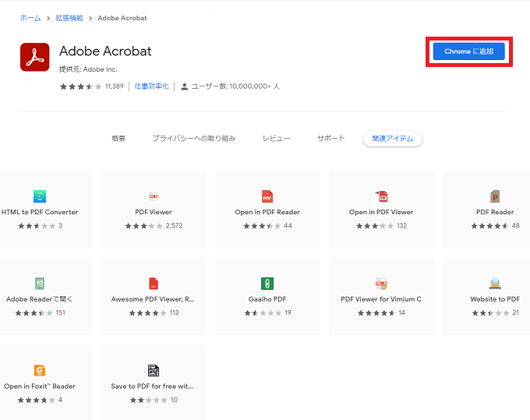Select the Open in PDF Reader icon
Image resolution: width=530 pixels, height=420 pixels.
(x=267, y=196)
